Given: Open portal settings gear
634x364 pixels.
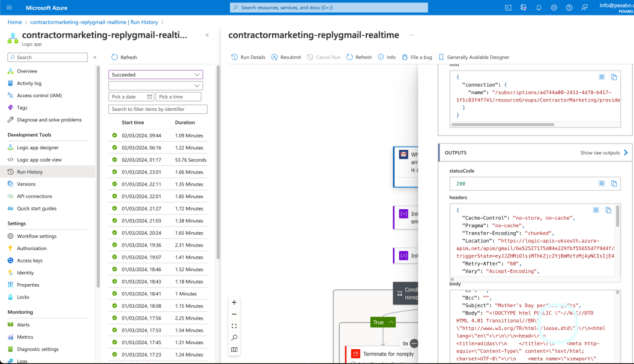Looking at the screenshot, I should (554, 7).
